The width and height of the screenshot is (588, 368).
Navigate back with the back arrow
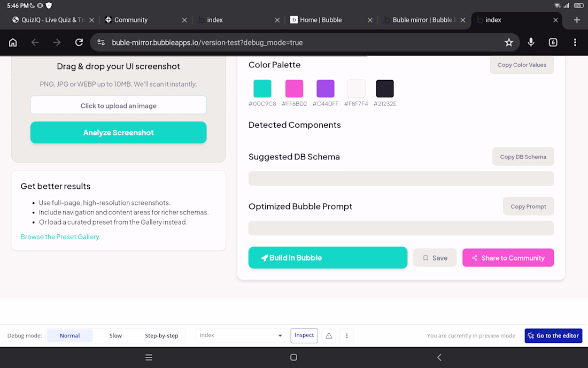(x=35, y=42)
